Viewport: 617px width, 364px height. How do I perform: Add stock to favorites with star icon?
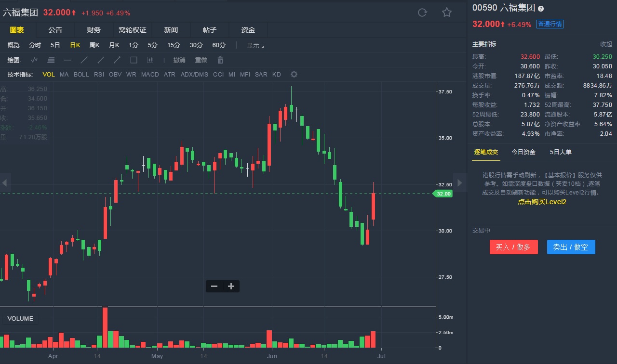(447, 13)
